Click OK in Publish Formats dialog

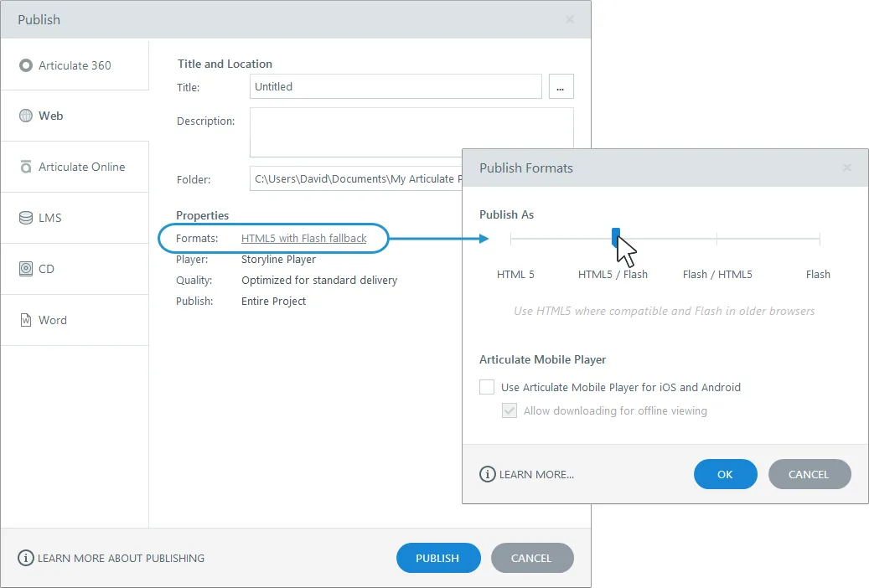pyautogui.click(x=725, y=474)
